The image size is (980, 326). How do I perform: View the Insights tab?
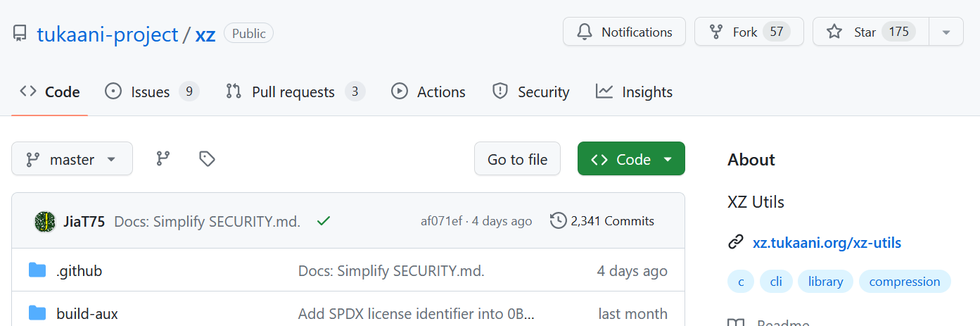click(634, 92)
